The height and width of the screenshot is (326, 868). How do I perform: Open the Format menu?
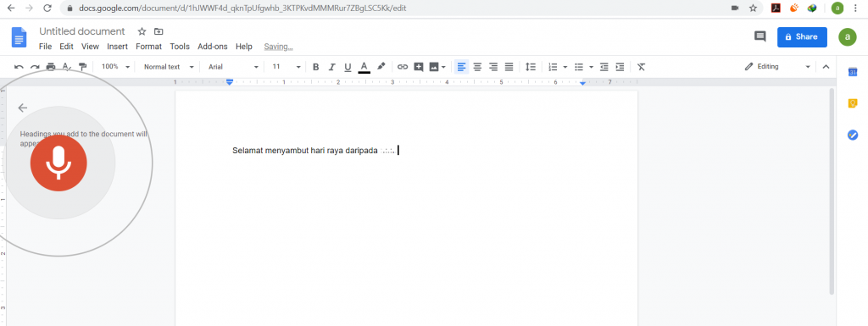coord(149,47)
